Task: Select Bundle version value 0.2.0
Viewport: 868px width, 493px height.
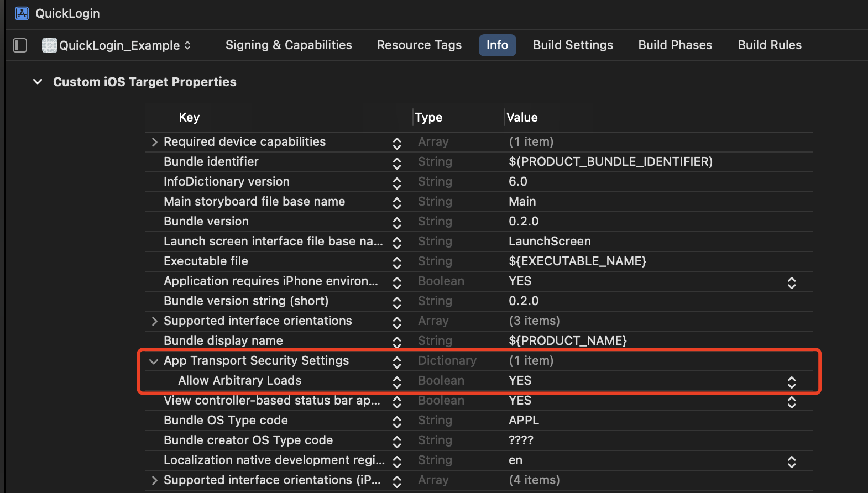Action: (524, 221)
